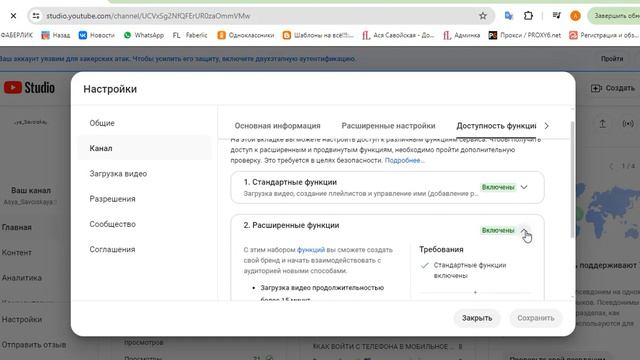640x360 pixels.
Task: Open the Шаблоны на всё bookmark
Action: (x=318, y=36)
